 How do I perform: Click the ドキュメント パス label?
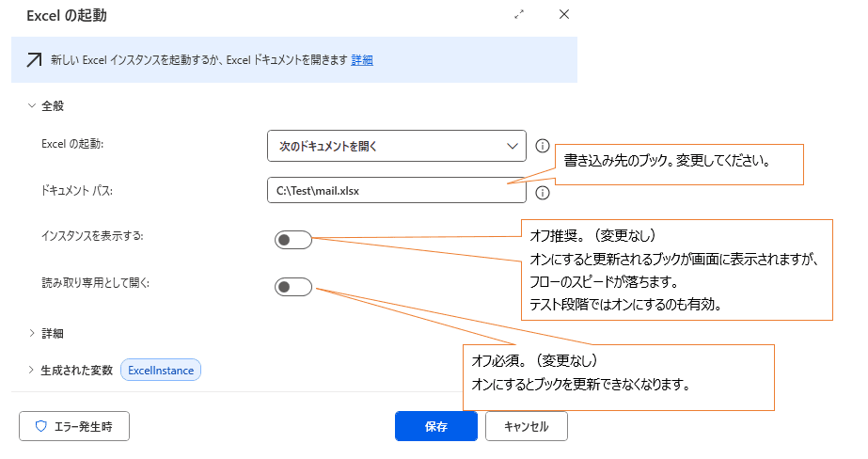(77, 191)
